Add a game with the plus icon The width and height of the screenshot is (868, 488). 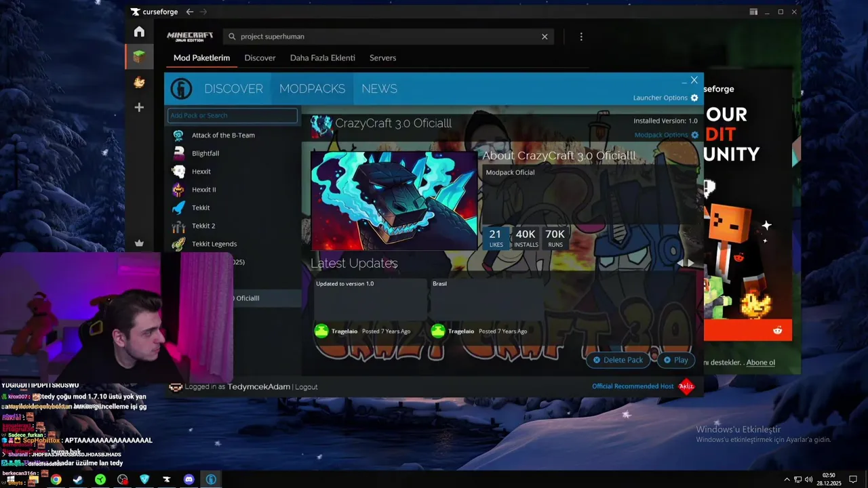point(139,107)
